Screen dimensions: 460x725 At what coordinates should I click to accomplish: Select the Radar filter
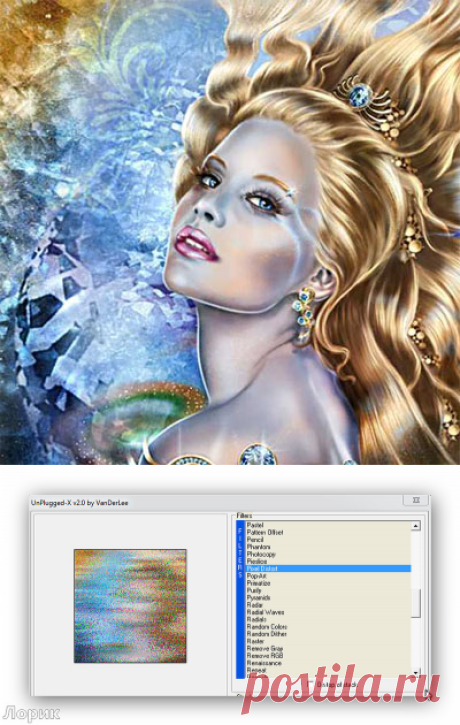pyautogui.click(x=255, y=605)
